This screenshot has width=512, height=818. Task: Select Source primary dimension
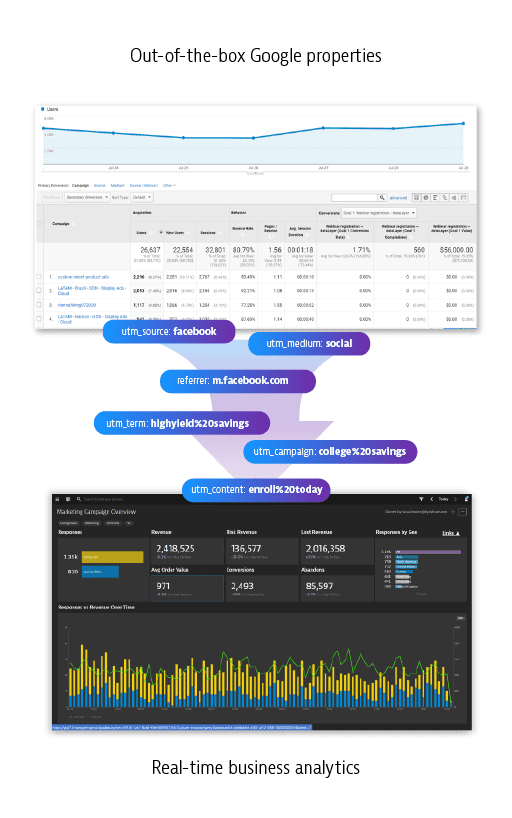click(x=100, y=185)
